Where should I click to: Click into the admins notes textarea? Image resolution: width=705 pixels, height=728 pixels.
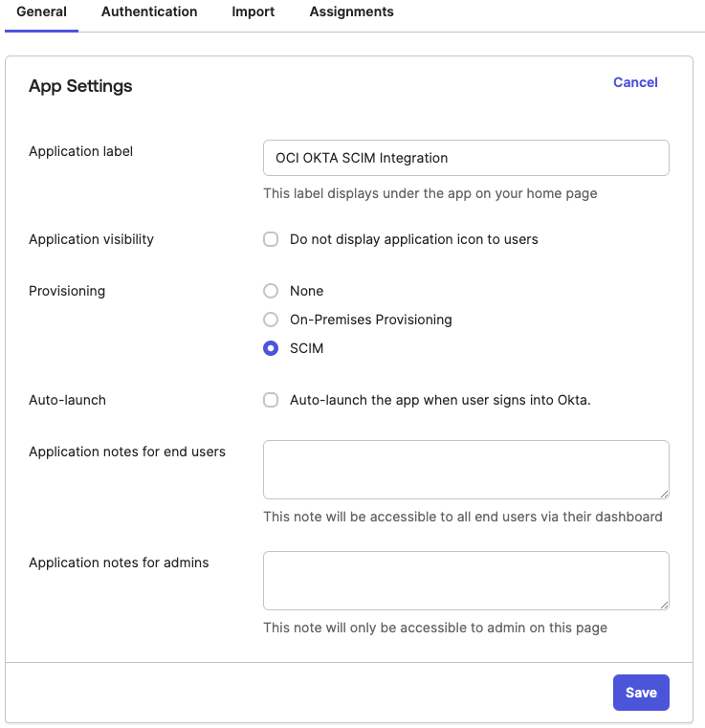pyautogui.click(x=466, y=580)
